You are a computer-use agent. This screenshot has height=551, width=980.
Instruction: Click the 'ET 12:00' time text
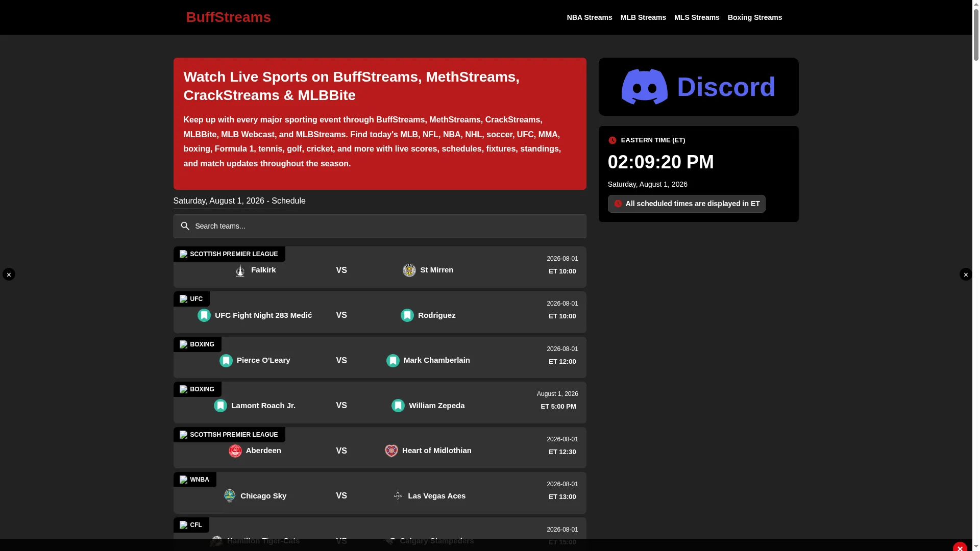[562, 362]
